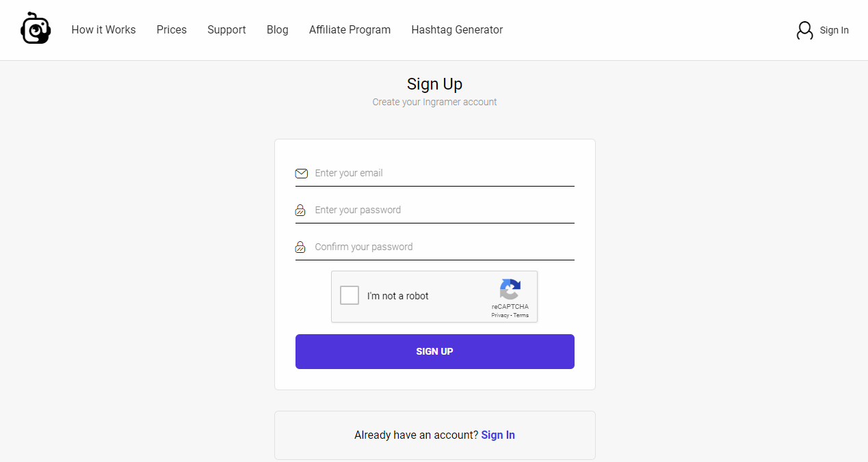Click the user profile icon
The width and height of the screenshot is (868, 462).
[x=804, y=30]
